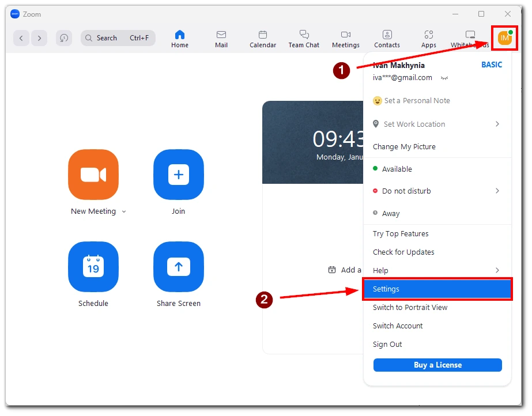Expand the Help chevron arrow
The image size is (532, 416).
(x=497, y=270)
